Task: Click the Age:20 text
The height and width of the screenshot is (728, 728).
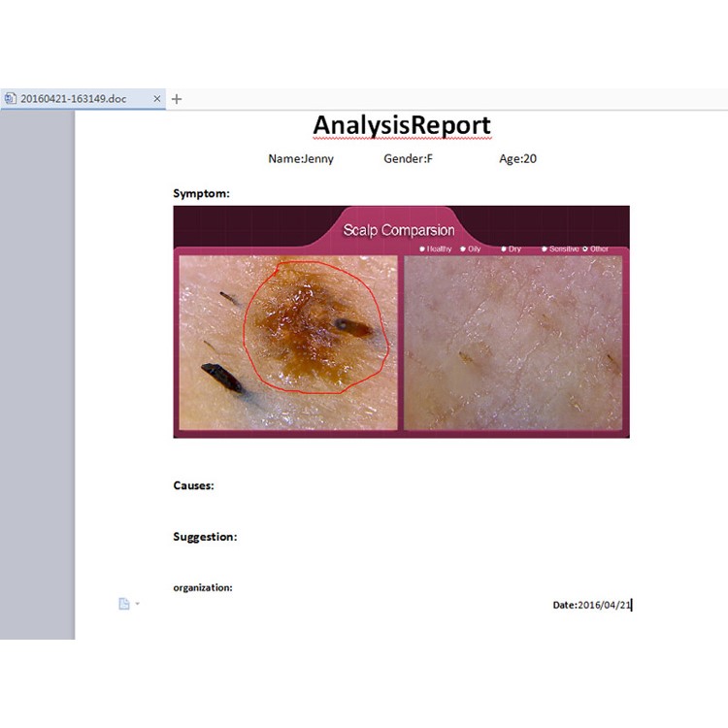Action: pos(517,159)
